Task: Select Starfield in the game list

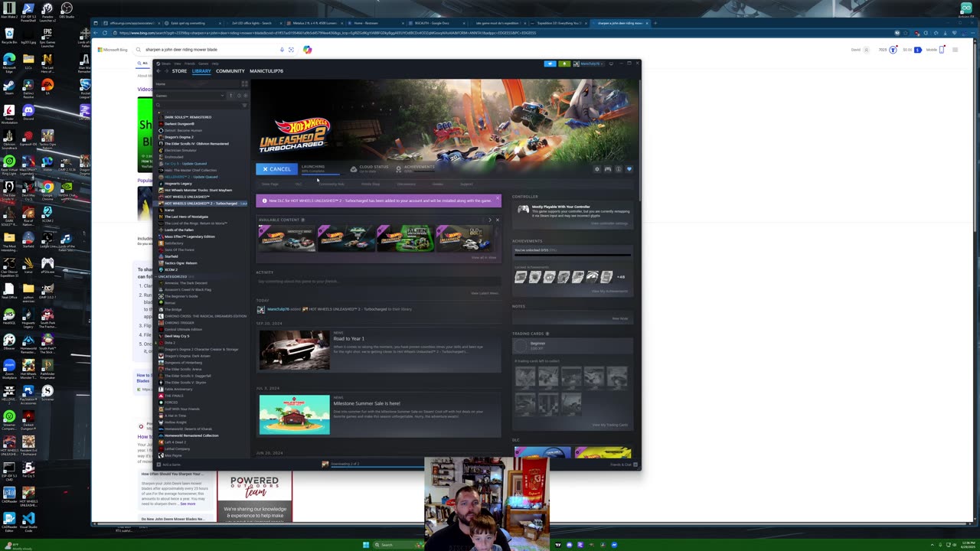Action: 171,256
